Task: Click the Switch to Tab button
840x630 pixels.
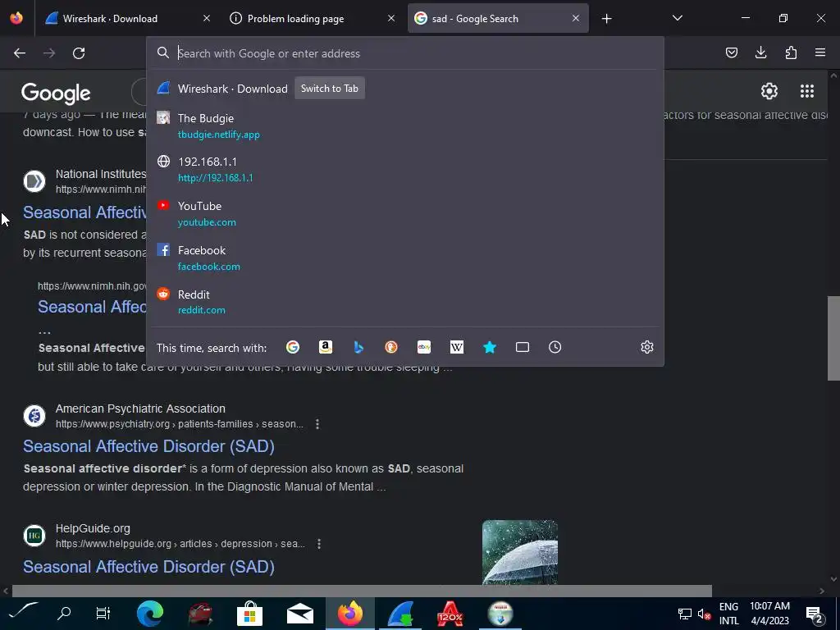Action: coord(330,89)
